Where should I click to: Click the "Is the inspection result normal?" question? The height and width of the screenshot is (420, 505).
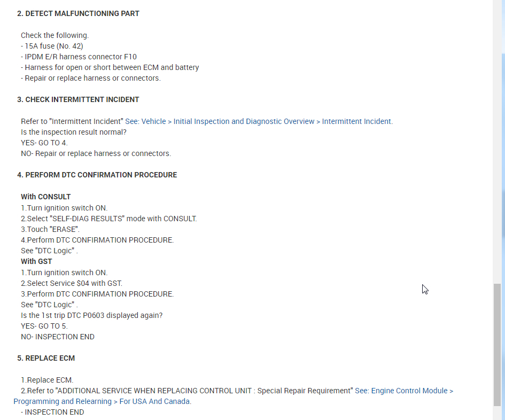pos(74,132)
